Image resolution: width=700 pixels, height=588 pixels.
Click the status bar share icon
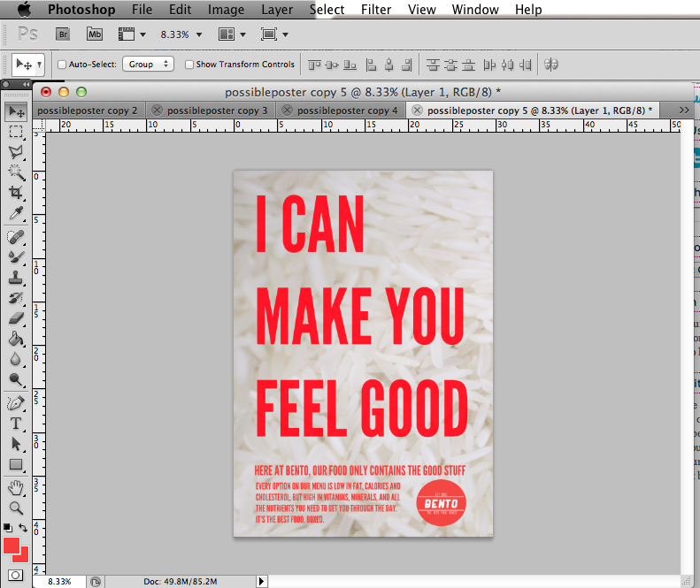(96, 581)
